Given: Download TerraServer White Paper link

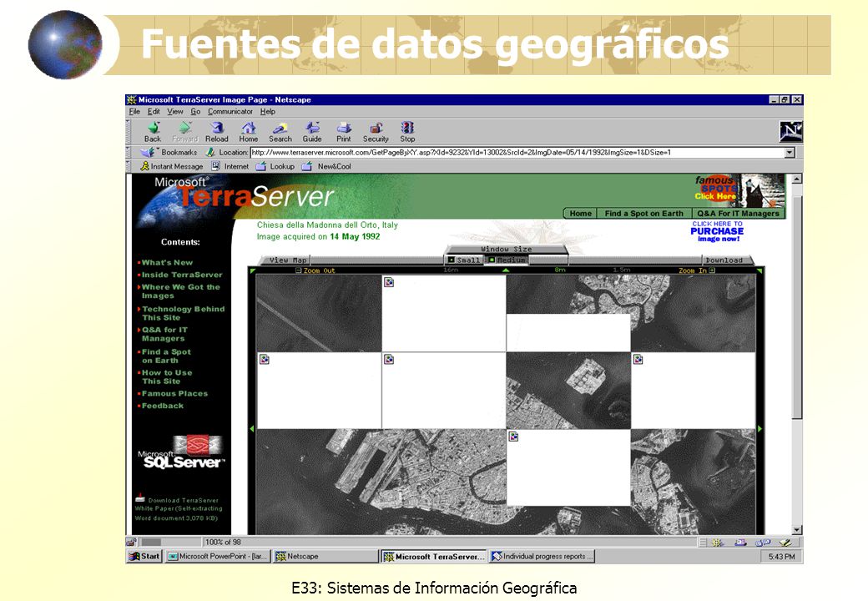Looking at the screenshot, I should click(179, 508).
